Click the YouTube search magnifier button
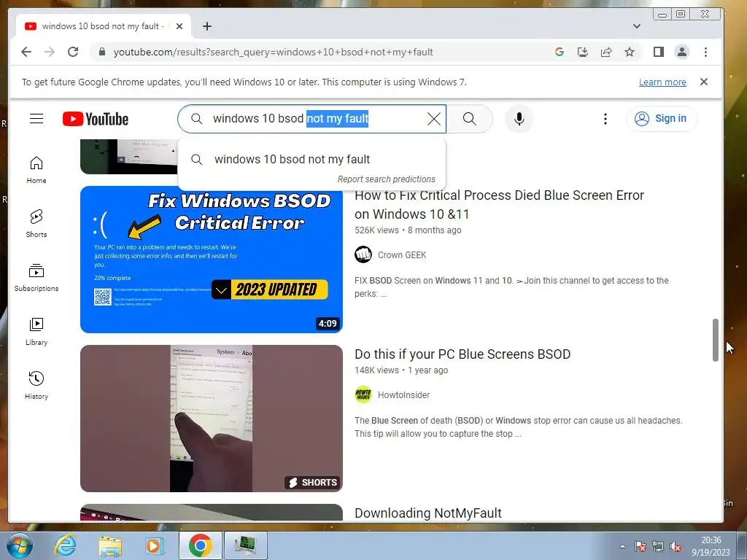This screenshot has width=747, height=560. pos(469,119)
